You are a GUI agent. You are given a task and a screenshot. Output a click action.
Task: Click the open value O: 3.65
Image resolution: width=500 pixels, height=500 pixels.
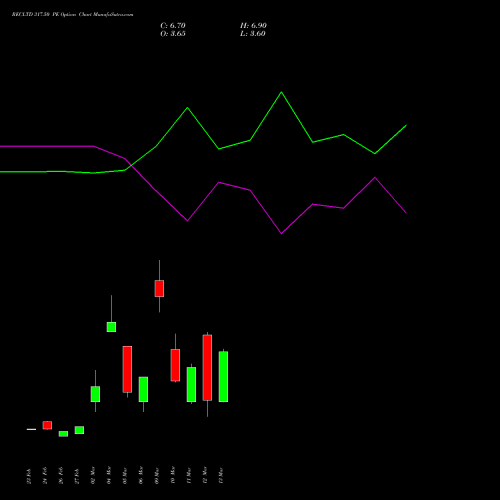[x=173, y=34]
